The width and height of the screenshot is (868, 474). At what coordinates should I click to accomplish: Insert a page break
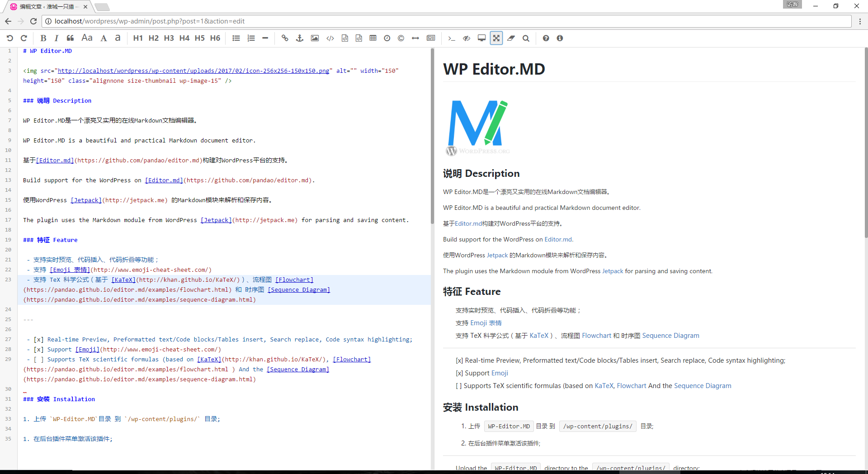coord(415,38)
